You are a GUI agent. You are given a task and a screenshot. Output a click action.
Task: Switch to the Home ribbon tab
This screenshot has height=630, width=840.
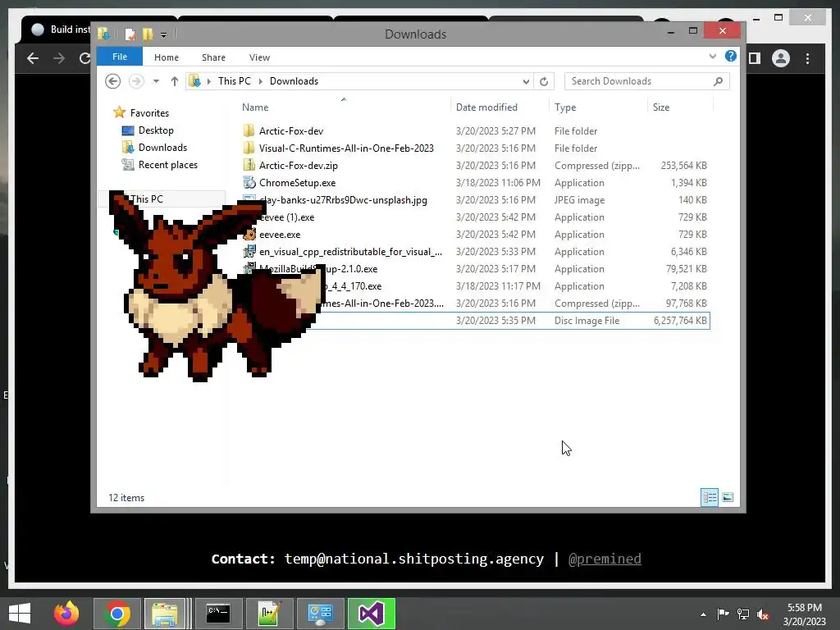tap(166, 57)
